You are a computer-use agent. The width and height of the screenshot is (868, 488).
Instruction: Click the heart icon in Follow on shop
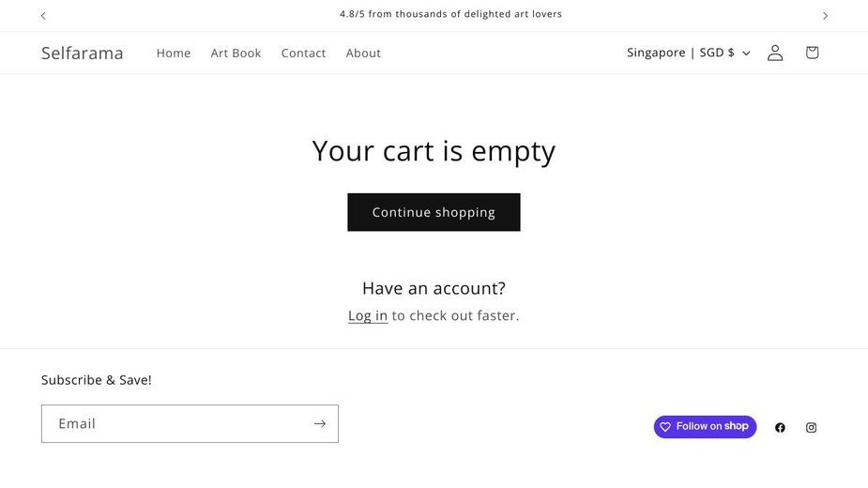pyautogui.click(x=665, y=426)
